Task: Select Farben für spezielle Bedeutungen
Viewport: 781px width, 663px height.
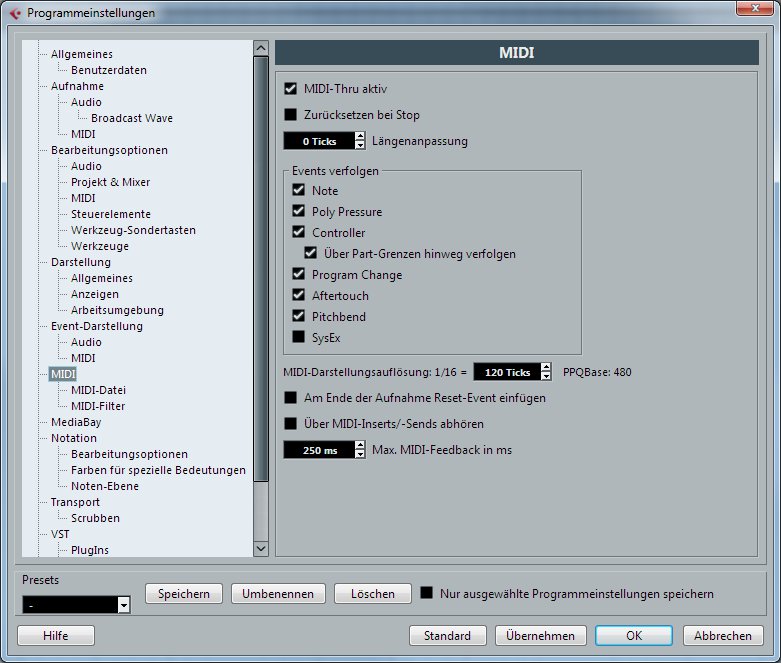Action: (x=158, y=470)
